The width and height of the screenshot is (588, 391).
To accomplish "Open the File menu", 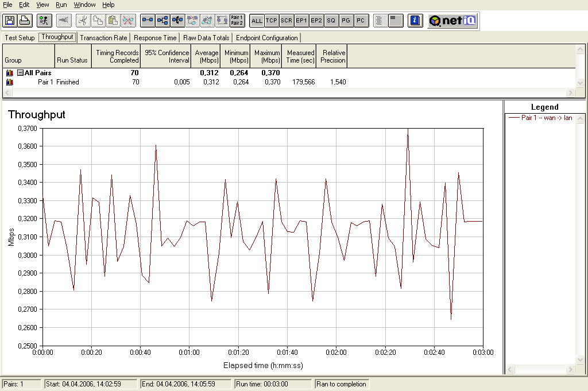I will [7, 5].
